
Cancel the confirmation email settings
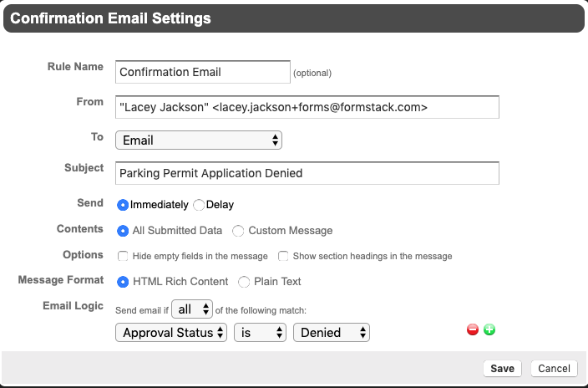coord(554,369)
